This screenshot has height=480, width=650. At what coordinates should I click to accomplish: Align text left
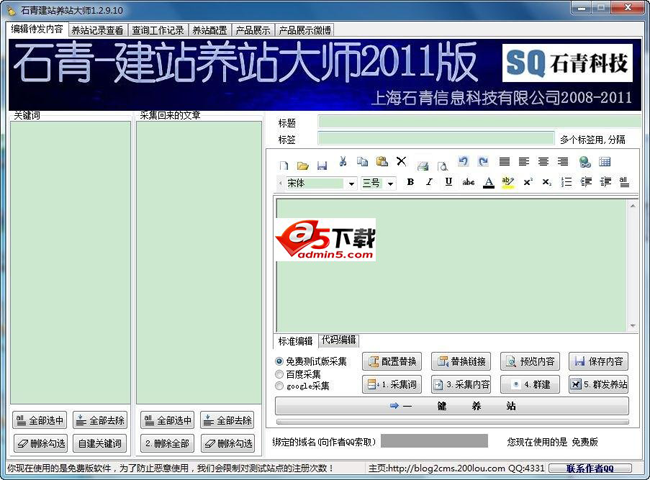524,161
